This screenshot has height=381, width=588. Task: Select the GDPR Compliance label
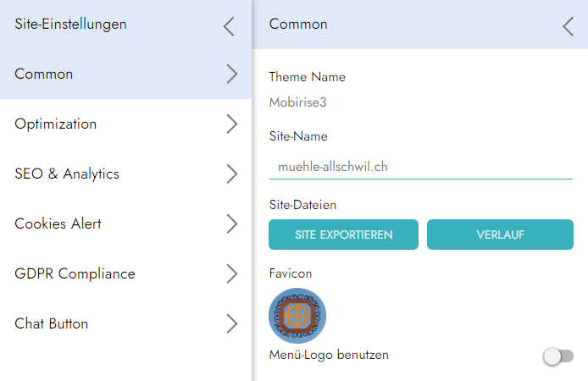point(75,274)
